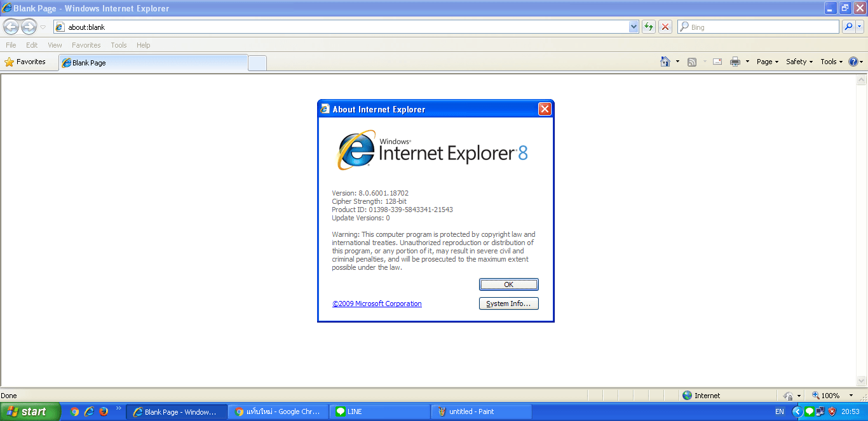Screen dimensions: 868x421
Task: Click the Bing search box
Action: tap(758, 27)
